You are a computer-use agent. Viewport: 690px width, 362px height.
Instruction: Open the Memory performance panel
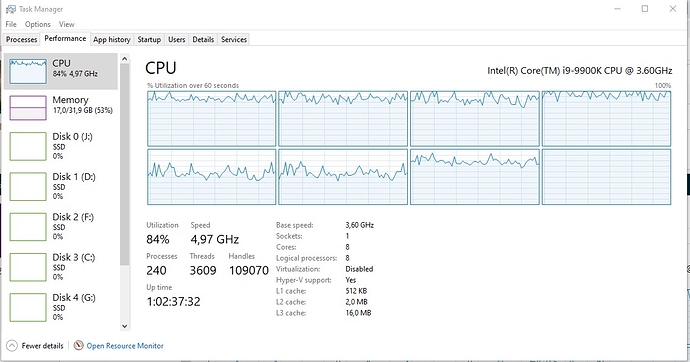[61, 107]
